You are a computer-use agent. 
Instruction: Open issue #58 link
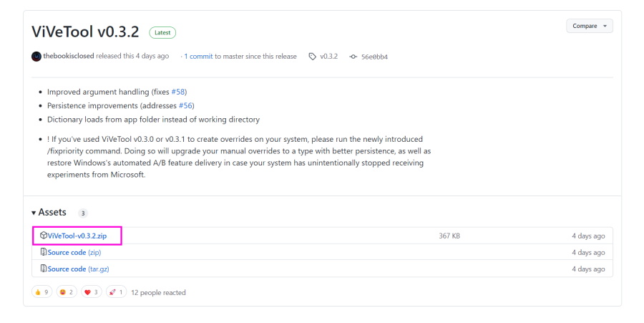pyautogui.click(x=179, y=92)
